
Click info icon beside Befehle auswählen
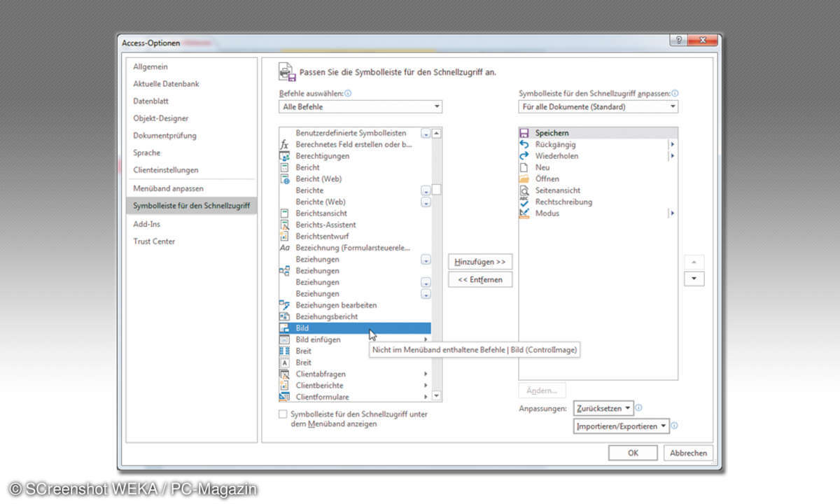348,93
